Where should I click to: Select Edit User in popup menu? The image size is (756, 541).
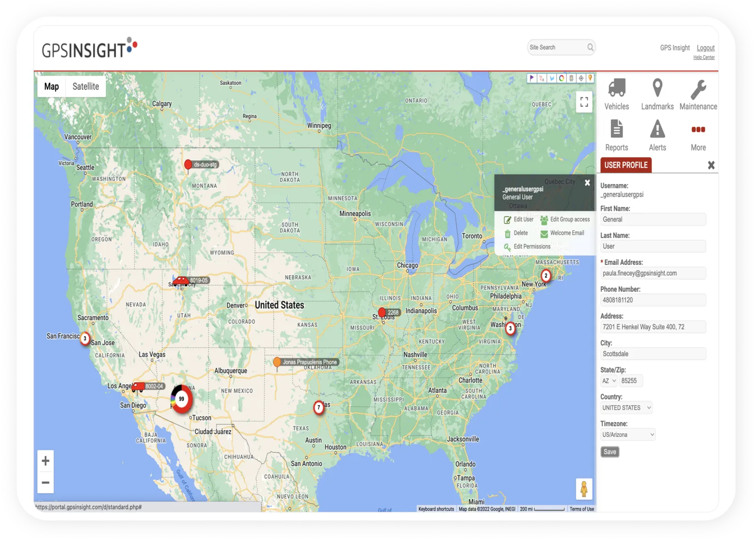coord(519,220)
